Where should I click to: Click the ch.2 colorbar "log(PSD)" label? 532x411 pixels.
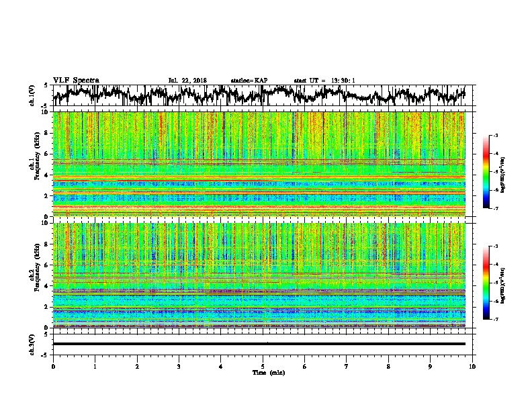click(503, 285)
